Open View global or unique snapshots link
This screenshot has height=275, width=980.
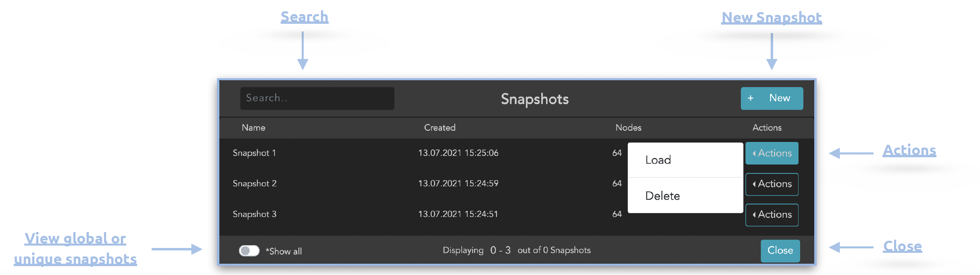[x=75, y=248]
